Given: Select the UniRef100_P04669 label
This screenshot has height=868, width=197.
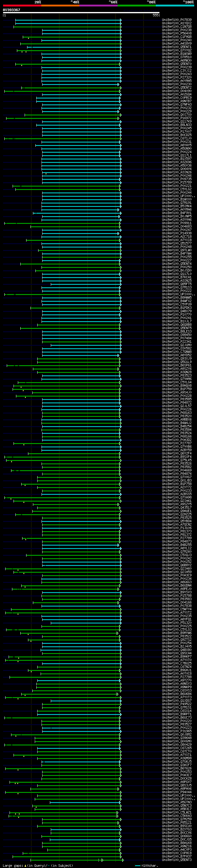Looking at the screenshot, I should [x=177, y=470].
